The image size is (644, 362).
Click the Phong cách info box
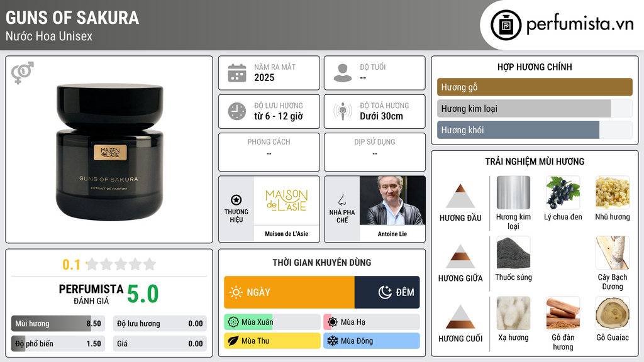pos(269,152)
